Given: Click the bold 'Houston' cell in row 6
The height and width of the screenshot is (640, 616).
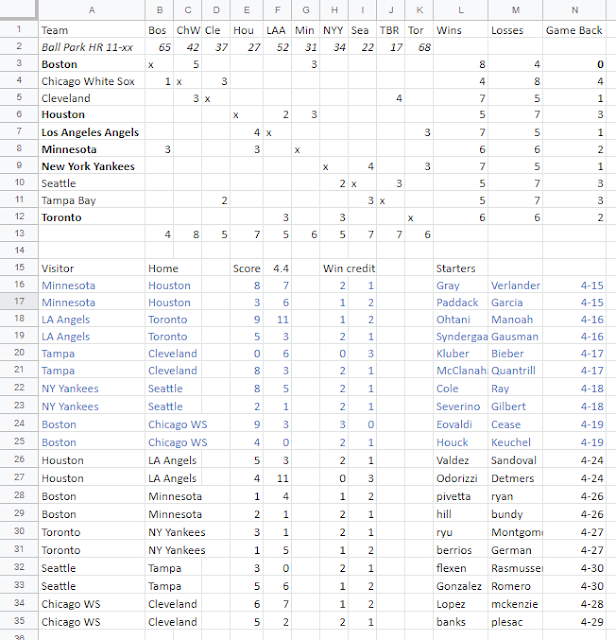Looking at the screenshot, I should click(92, 114).
